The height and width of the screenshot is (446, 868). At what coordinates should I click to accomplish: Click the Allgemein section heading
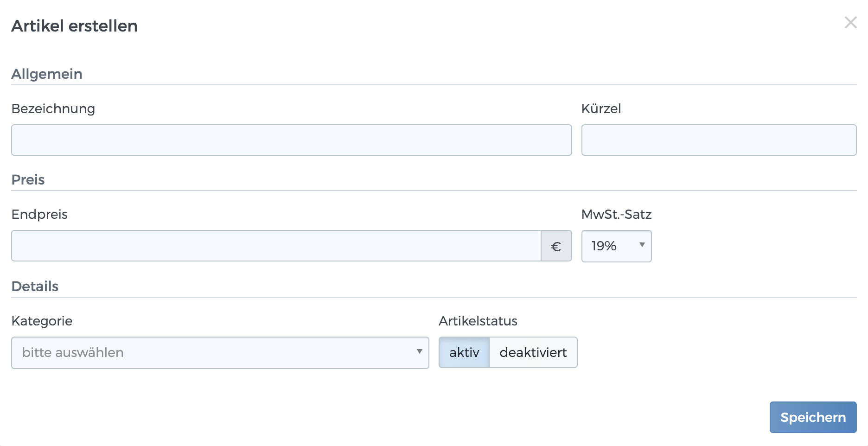(47, 74)
